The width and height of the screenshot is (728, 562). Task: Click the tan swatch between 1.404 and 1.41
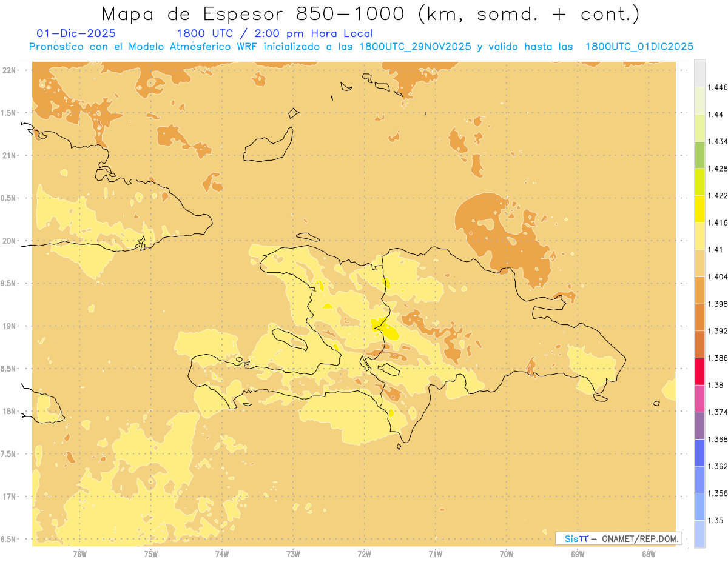tap(699, 263)
